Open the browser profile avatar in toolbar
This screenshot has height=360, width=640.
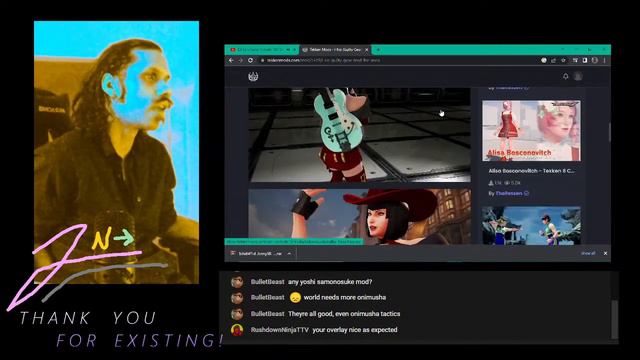pos(595,60)
